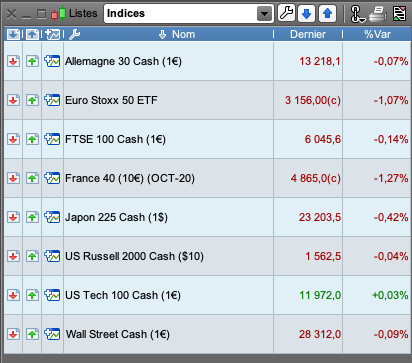This screenshot has height=363, width=412.
Task: Click the list export icon at top right
Action: pyautogui.click(x=399, y=14)
